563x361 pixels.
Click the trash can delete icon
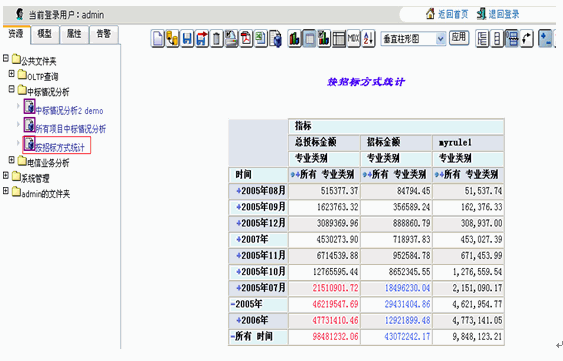[217, 38]
